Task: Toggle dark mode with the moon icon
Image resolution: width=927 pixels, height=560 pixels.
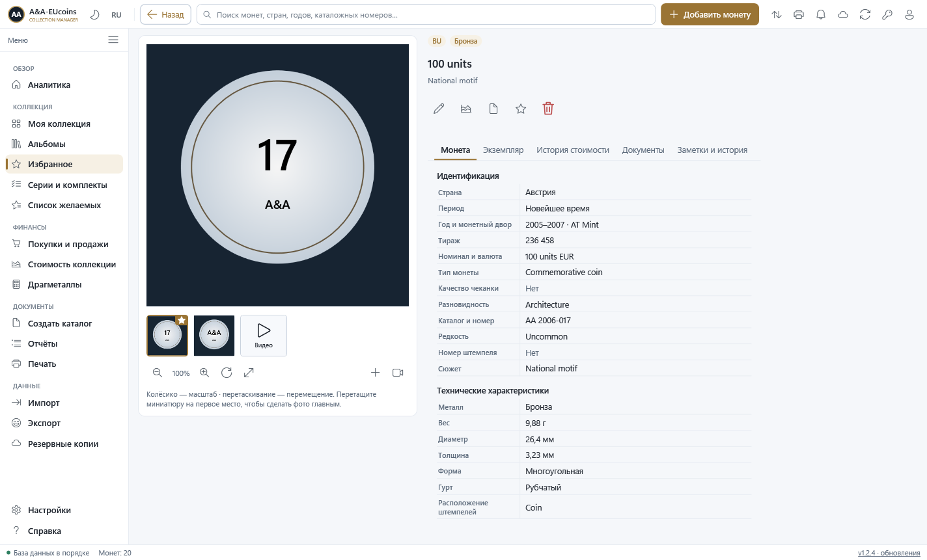Action: click(95, 14)
